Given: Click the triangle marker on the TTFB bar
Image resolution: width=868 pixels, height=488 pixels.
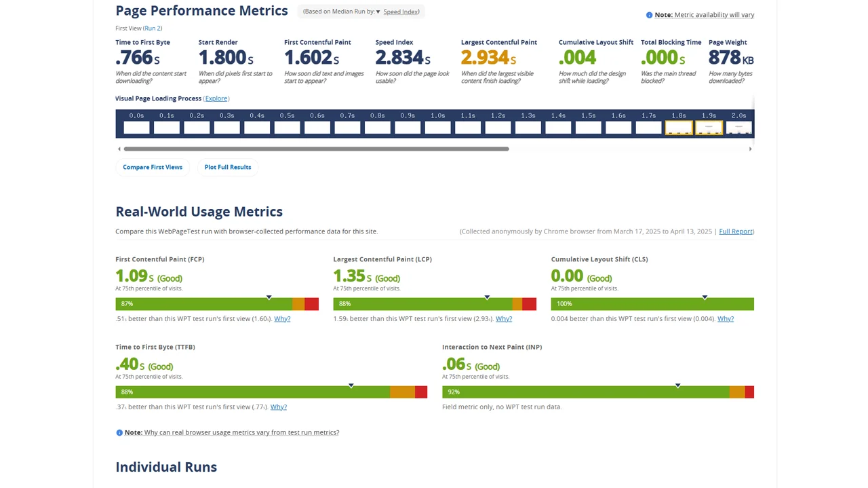Looking at the screenshot, I should (351, 386).
